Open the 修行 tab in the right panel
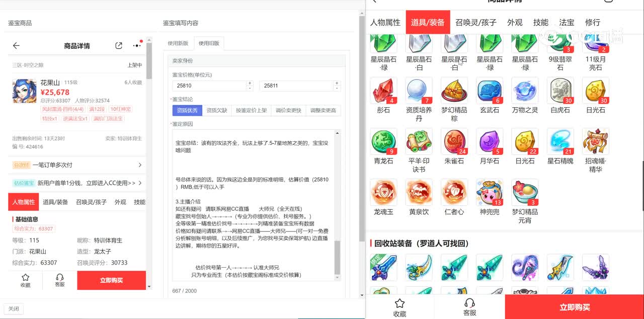 pos(593,22)
